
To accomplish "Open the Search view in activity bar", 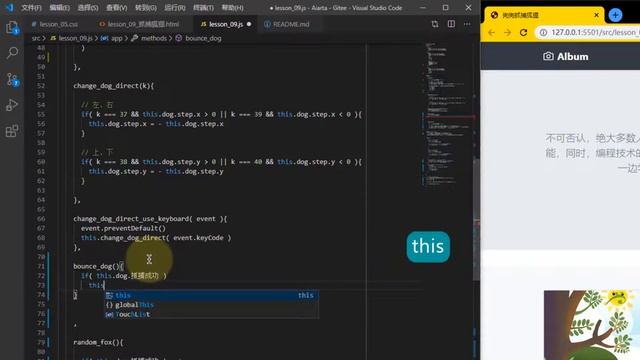I will coord(12,53).
